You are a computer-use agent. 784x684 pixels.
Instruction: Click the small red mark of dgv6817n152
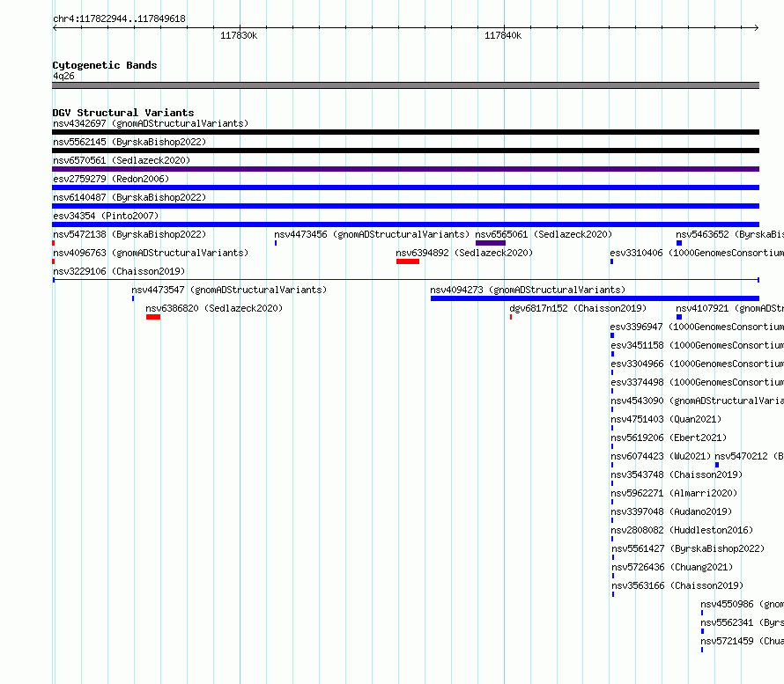[x=511, y=317]
